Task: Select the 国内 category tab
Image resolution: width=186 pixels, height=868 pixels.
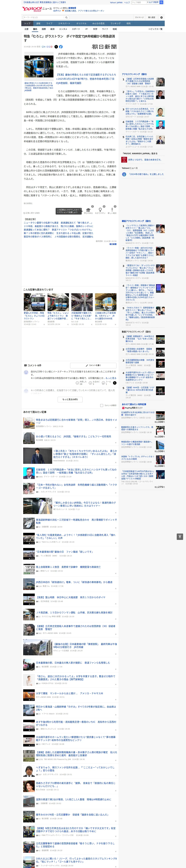Action: (x=35, y=29)
